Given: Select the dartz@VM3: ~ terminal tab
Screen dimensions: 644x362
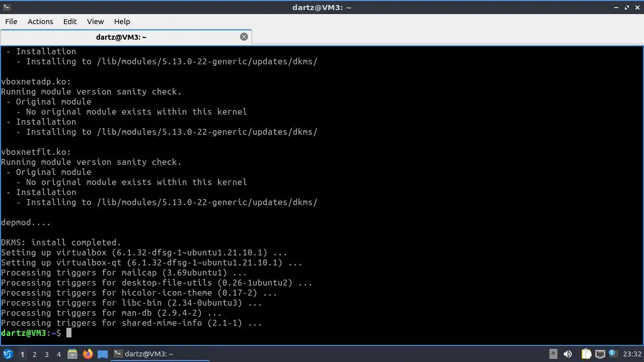Looking at the screenshot, I should point(126,37).
